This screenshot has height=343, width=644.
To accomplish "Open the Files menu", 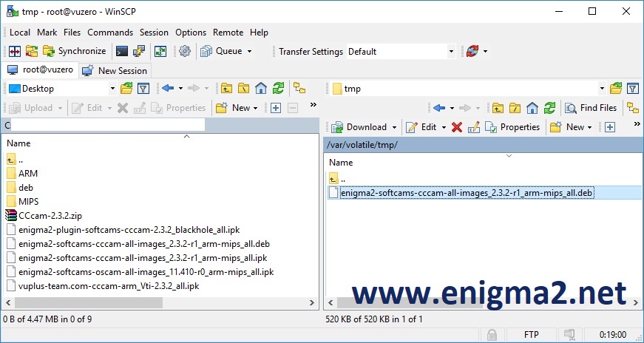I will pyautogui.click(x=72, y=33).
